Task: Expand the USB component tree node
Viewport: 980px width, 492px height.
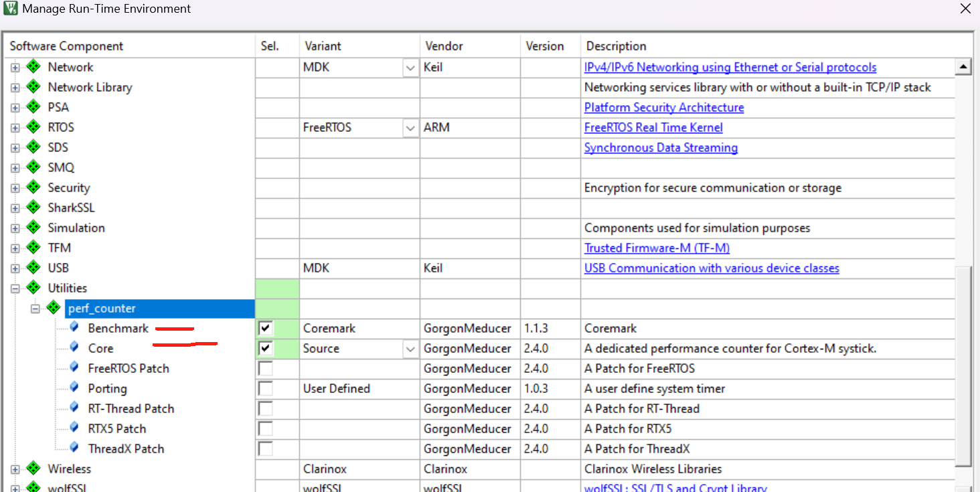Action: [x=15, y=268]
